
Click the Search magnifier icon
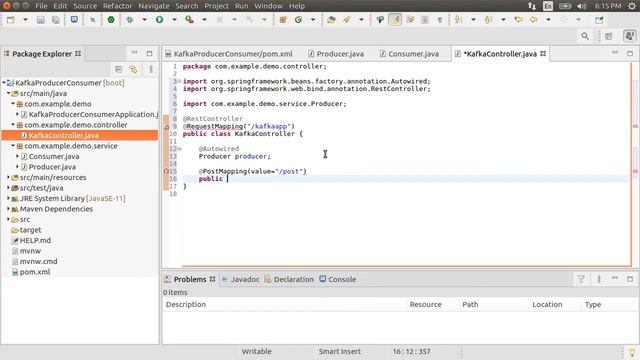tap(585, 36)
